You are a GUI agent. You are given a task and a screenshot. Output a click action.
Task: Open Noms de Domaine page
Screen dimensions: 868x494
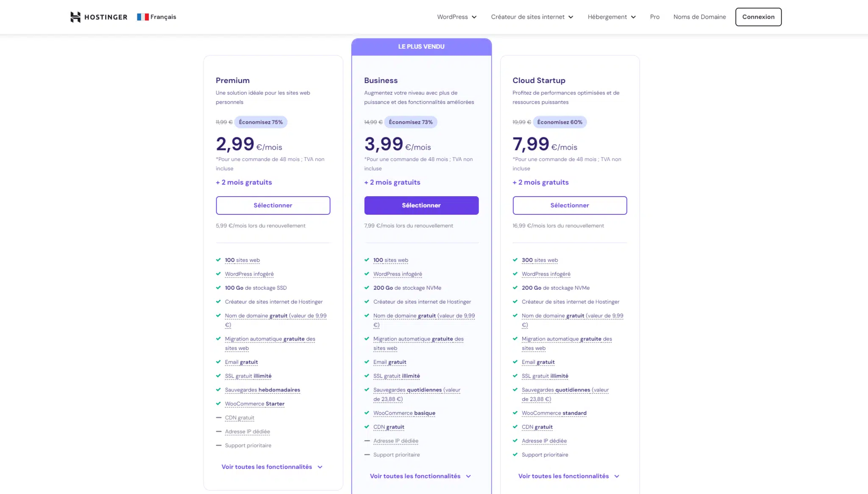click(699, 17)
